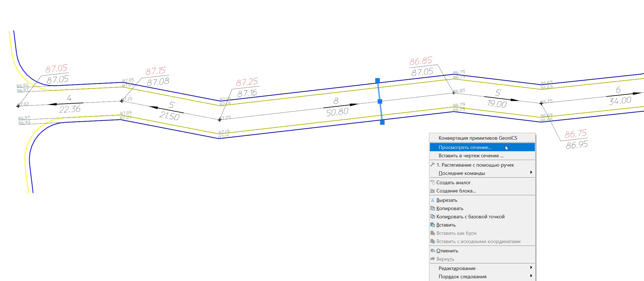Click the undo arrow icon beside Отменить
Screen dimensions: 644x281
433,251
